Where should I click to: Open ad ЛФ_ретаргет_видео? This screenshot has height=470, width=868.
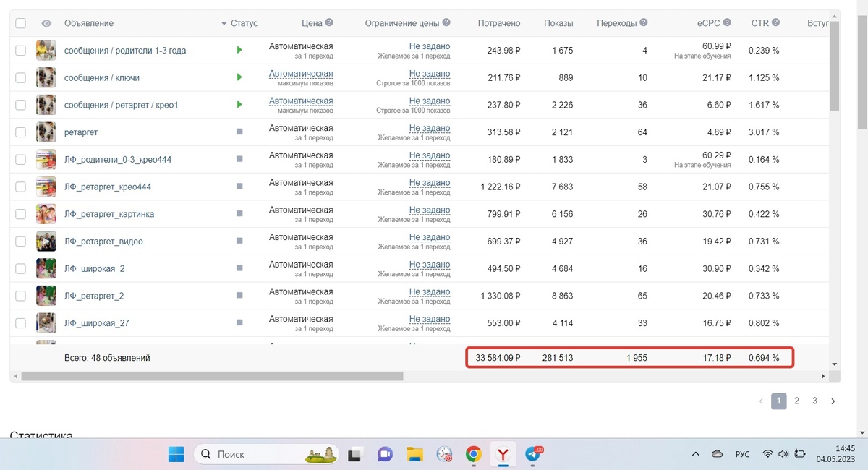click(x=103, y=242)
